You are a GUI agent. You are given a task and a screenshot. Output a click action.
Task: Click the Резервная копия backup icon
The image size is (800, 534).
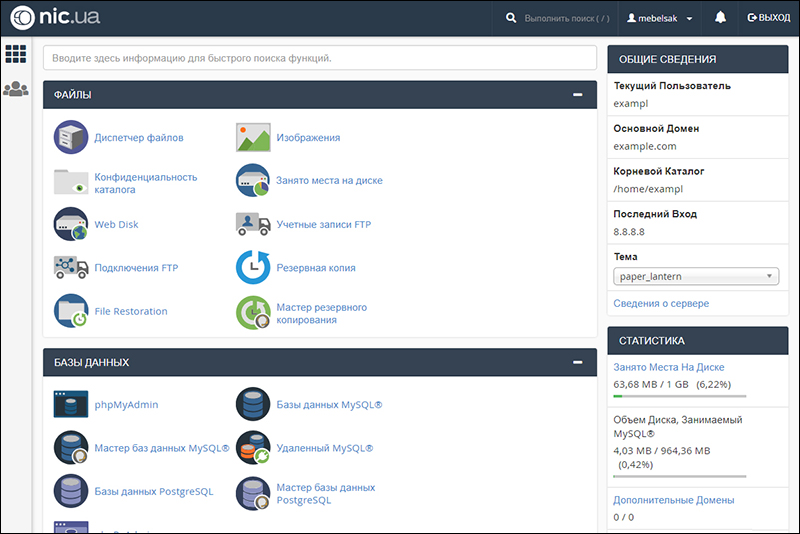point(253,268)
